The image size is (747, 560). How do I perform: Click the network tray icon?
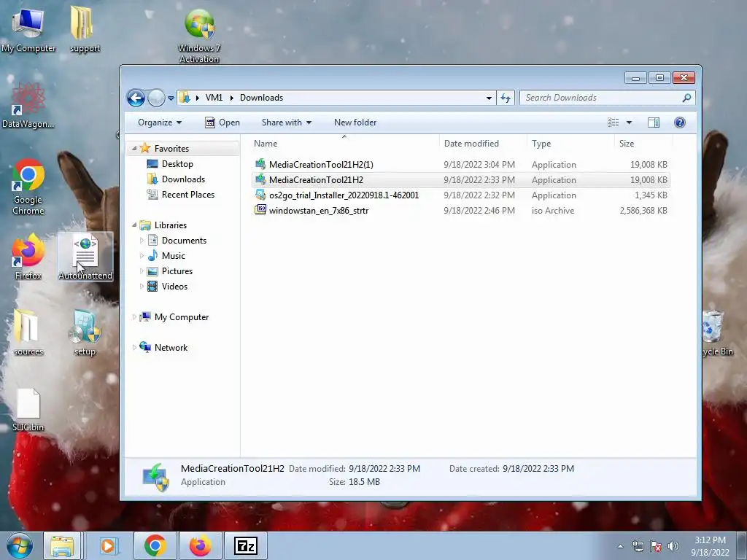[638, 546]
